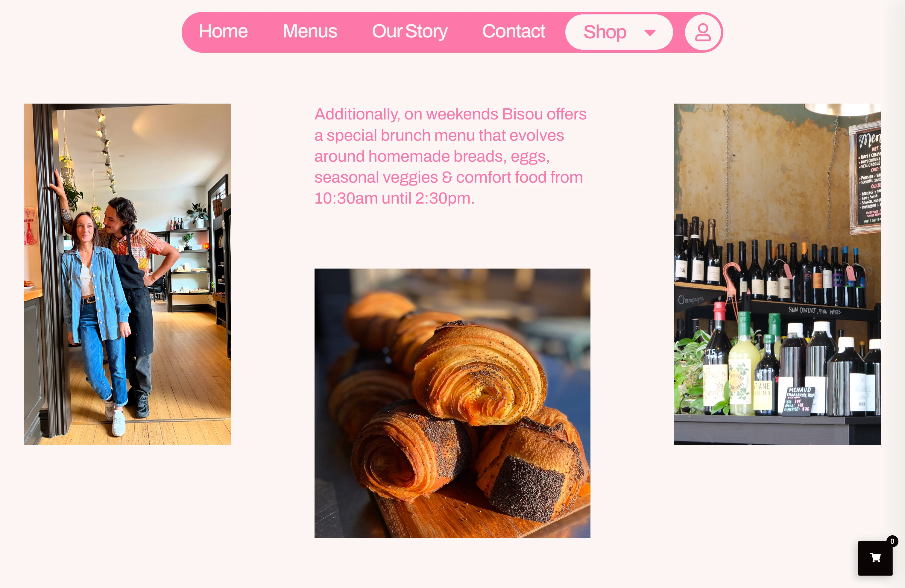Screen dimensions: 905x588
Task: View the poppy seed croissants photo
Action: pyautogui.click(x=452, y=403)
